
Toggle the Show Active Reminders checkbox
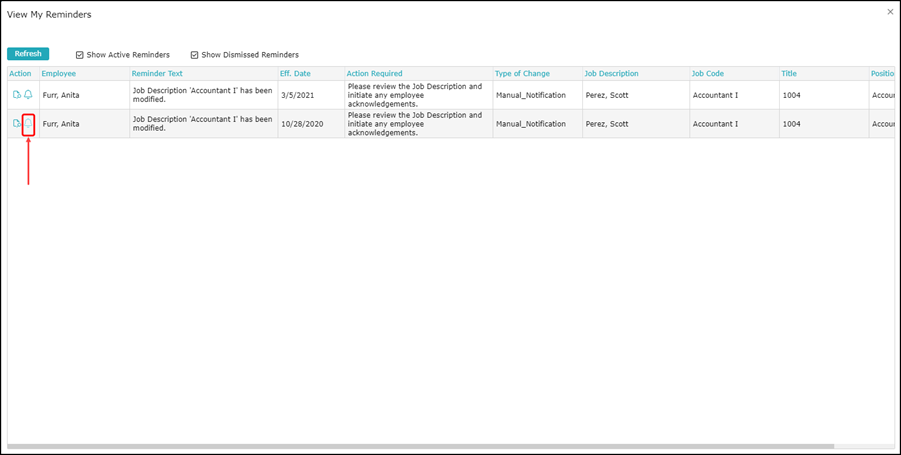(x=80, y=55)
